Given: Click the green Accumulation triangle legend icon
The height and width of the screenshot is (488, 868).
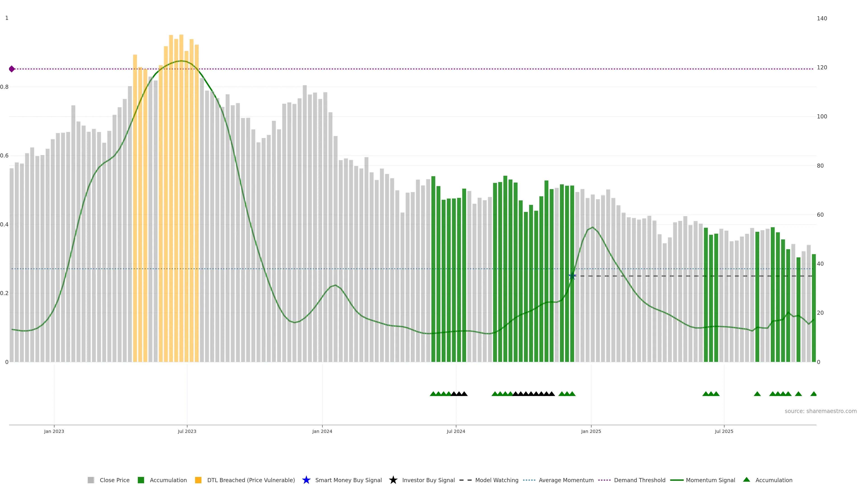Looking at the screenshot, I should click(x=746, y=480).
